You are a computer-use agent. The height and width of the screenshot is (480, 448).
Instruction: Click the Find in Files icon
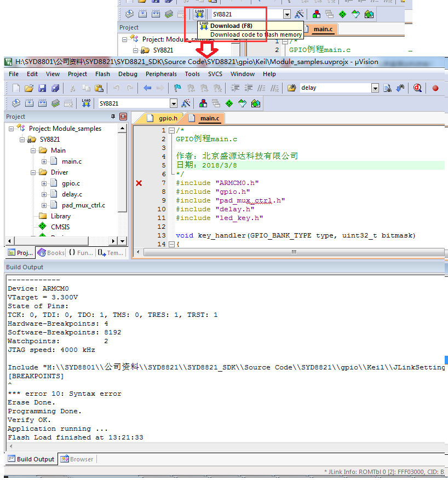(x=291, y=88)
